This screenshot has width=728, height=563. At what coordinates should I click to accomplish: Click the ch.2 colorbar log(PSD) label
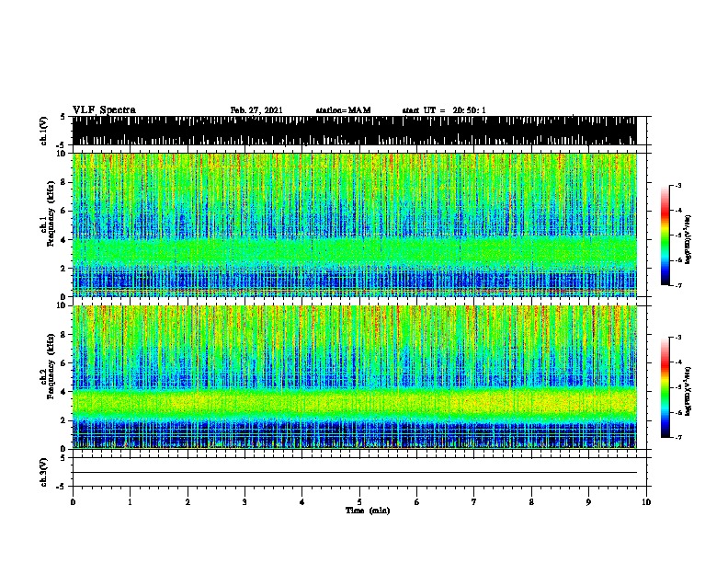[x=688, y=392]
